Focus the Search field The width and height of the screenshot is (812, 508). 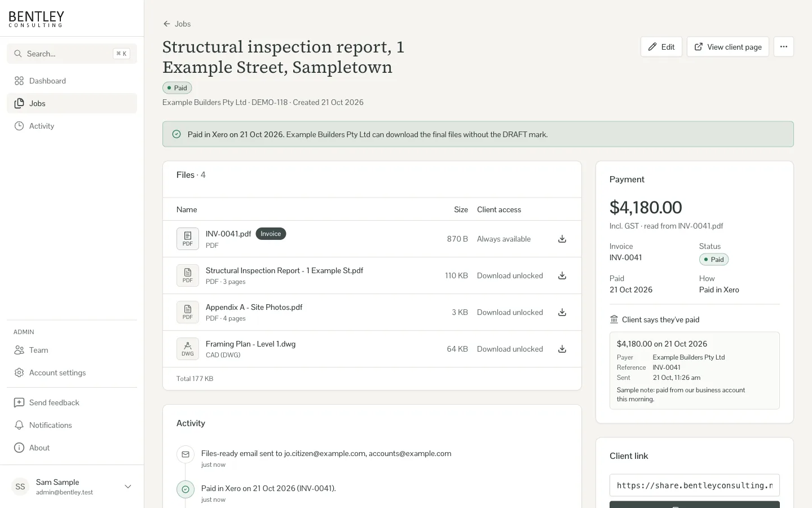pos(72,54)
